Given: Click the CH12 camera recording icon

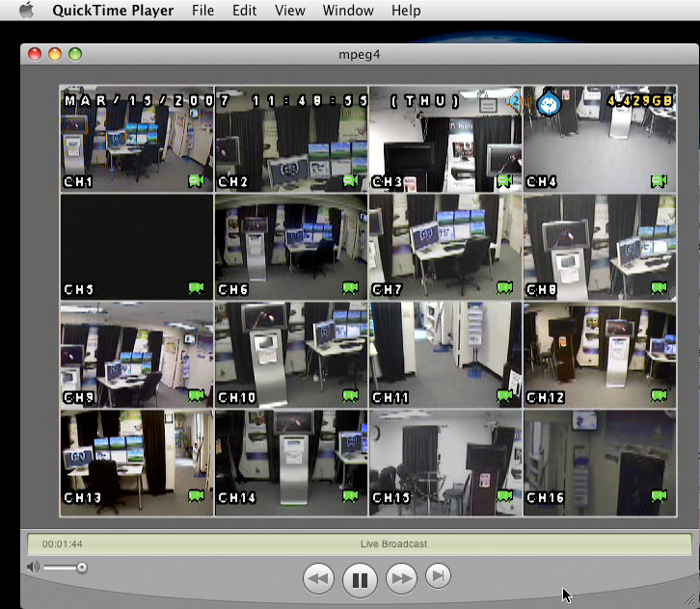Looking at the screenshot, I should point(659,396).
